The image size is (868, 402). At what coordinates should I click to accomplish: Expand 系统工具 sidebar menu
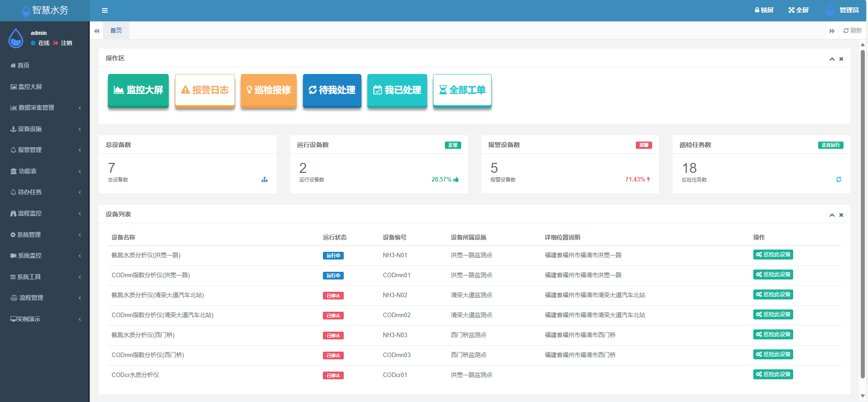pos(44,277)
